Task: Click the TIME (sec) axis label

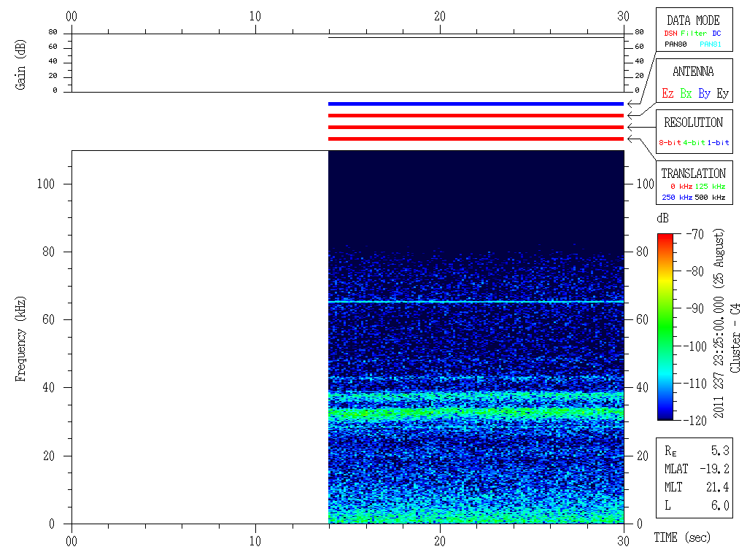Action: [x=682, y=537]
